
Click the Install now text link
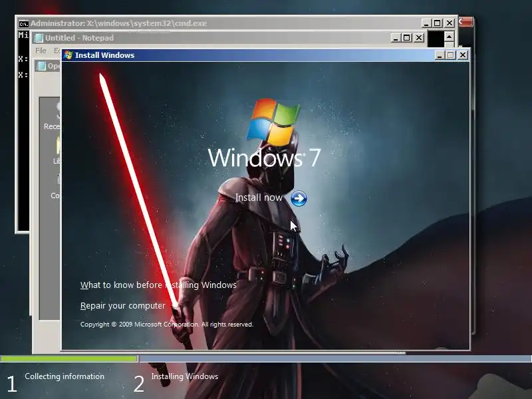coord(259,198)
